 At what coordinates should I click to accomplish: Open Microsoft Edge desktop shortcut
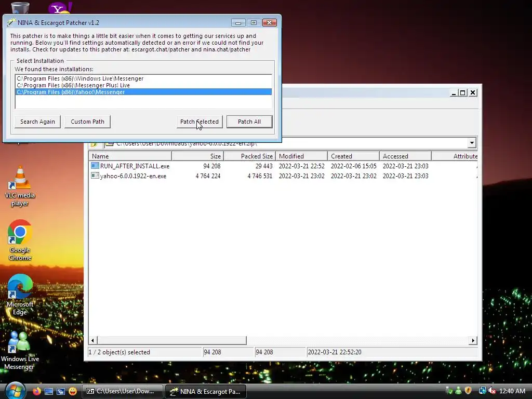[20, 295]
